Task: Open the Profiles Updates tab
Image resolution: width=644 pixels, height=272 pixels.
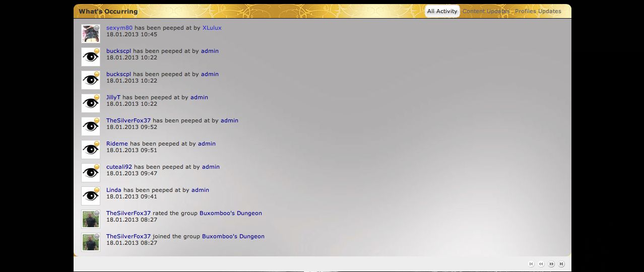Action: [538, 11]
